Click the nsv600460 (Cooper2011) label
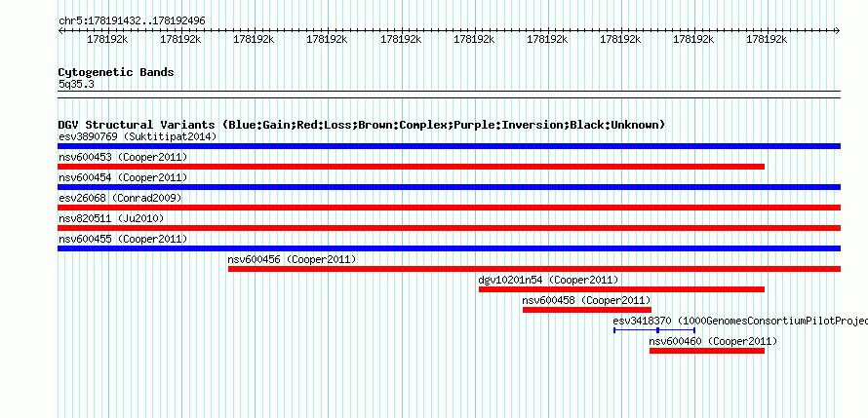The image size is (868, 418). pyautogui.click(x=714, y=341)
